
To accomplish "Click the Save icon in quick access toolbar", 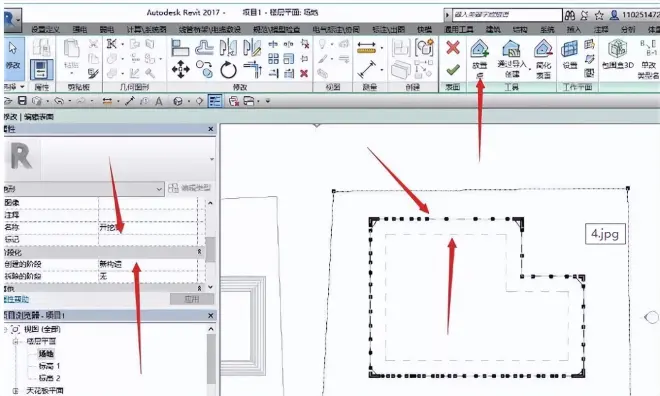I will pyautogui.click(x=22, y=101).
